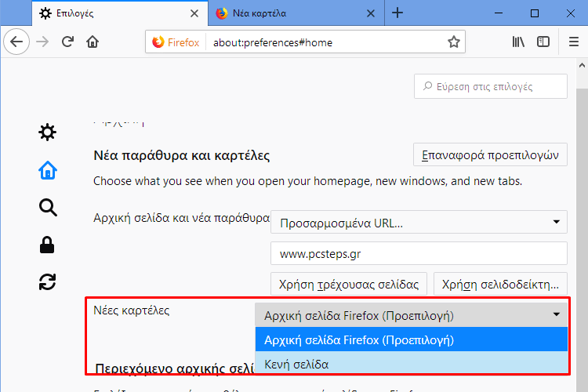Viewport: 588px width, 392px height.
Task: Open the home page from toolbar
Action: click(93, 42)
